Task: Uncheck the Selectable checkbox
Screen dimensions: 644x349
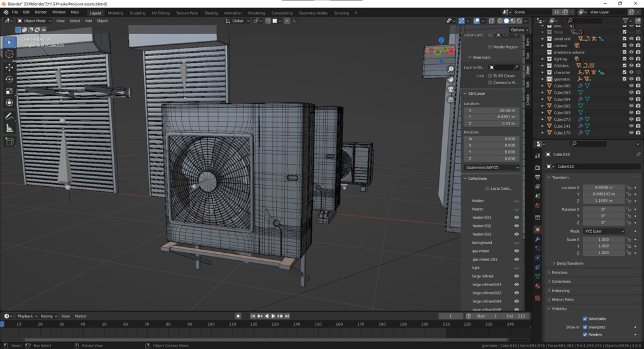Action: point(585,319)
